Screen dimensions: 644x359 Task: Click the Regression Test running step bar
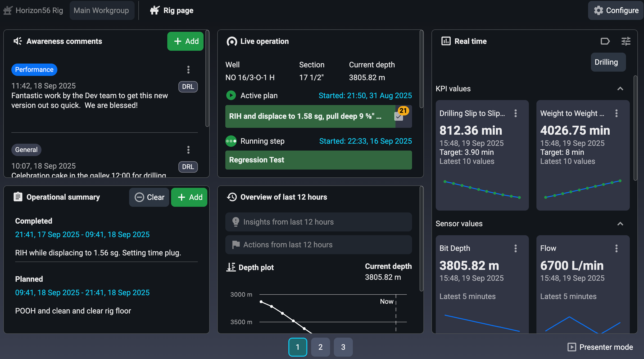tap(318, 160)
